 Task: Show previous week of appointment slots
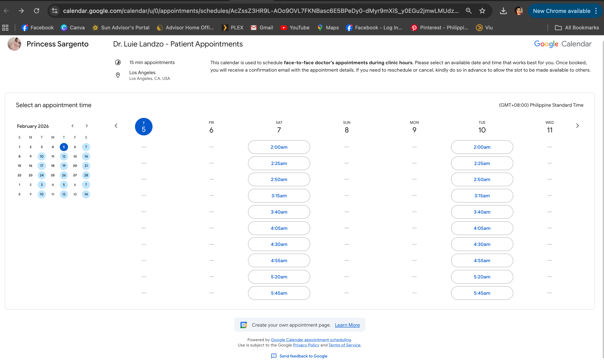[116, 126]
